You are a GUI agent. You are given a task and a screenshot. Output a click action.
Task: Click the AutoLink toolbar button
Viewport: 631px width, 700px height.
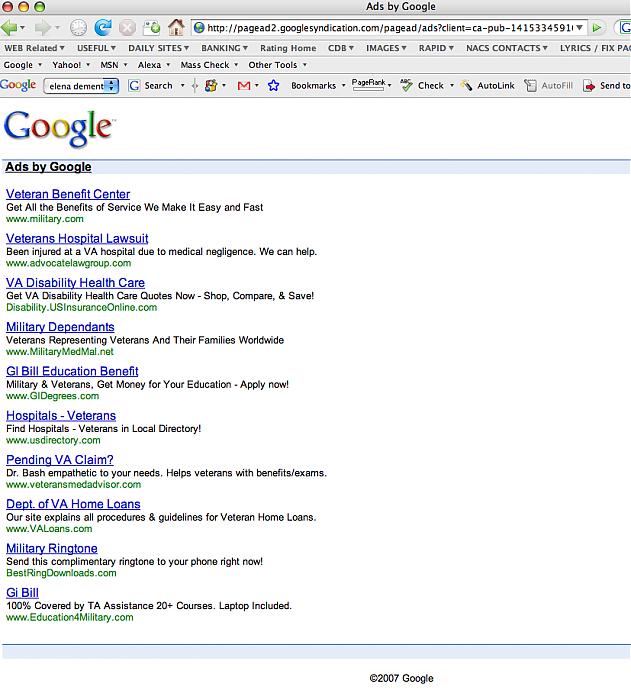click(487, 85)
